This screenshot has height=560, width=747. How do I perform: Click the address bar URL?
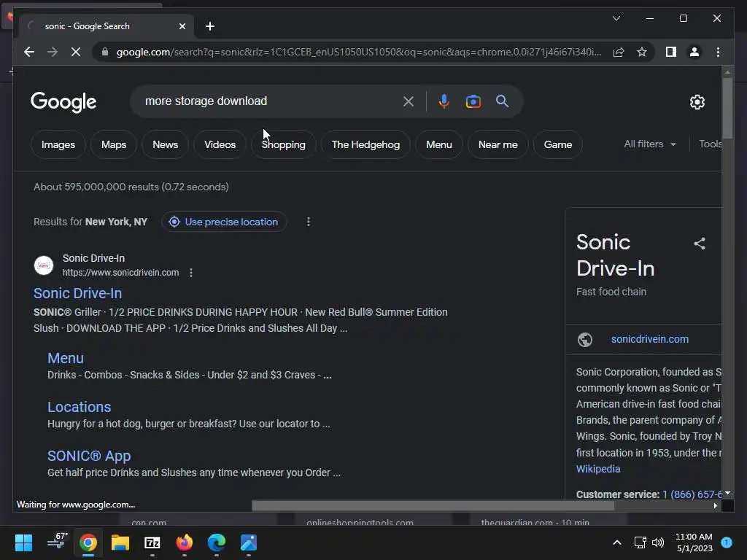[358, 52]
